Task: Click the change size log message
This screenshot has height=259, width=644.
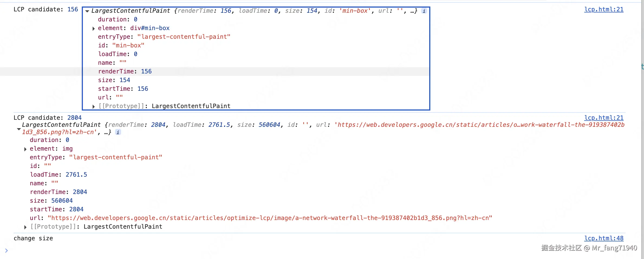Action: [x=33, y=238]
